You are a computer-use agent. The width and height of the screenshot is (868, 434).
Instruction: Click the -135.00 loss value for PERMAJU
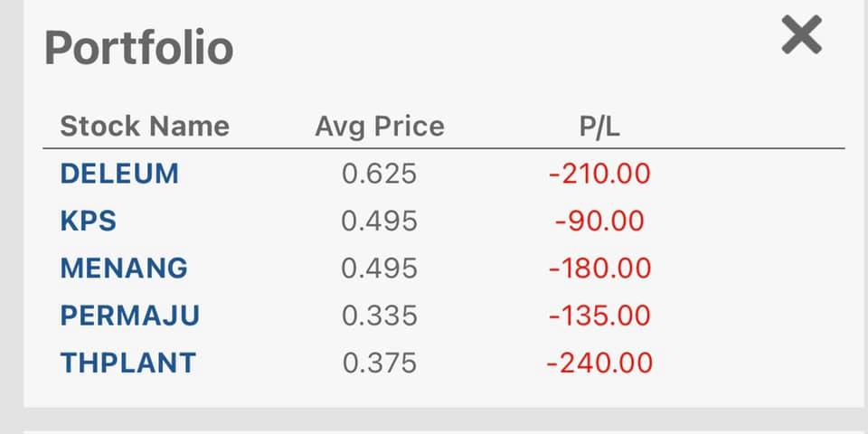[x=599, y=316]
